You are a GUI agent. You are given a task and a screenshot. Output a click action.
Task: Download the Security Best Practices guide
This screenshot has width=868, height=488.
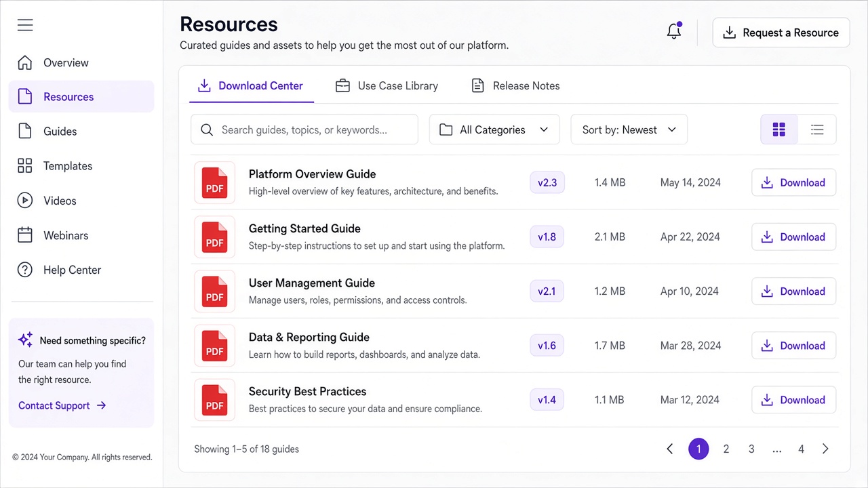(x=793, y=399)
